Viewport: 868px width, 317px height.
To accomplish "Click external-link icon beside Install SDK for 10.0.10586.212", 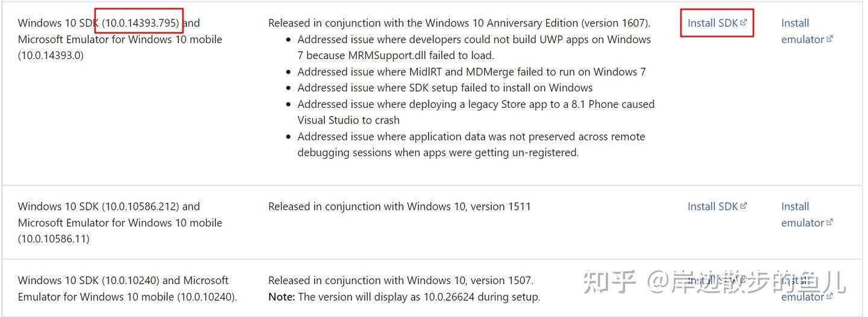I will point(744,206).
